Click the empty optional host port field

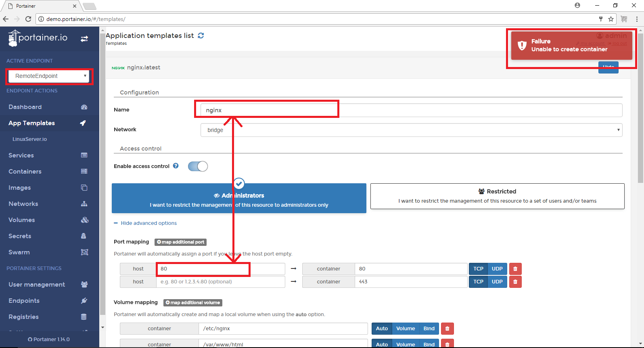pyautogui.click(x=220, y=282)
